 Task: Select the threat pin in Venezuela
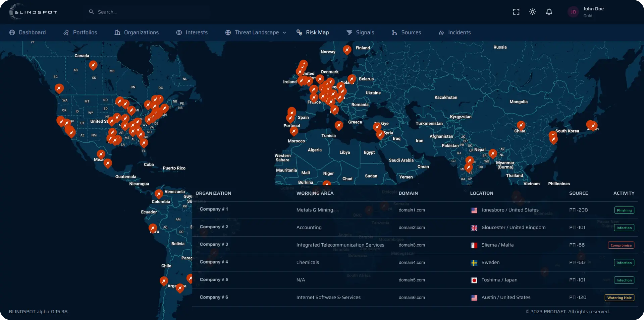159,194
